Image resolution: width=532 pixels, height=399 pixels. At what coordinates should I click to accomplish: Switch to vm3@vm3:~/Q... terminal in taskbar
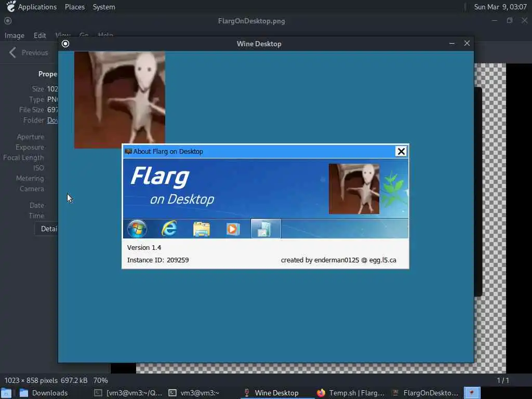coord(128,393)
